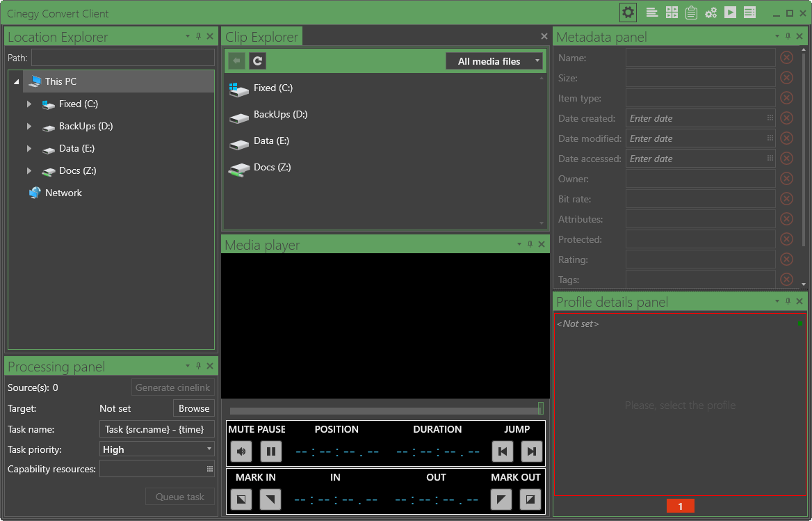Expand the Docs (Z:) drive in tree

pos(29,171)
